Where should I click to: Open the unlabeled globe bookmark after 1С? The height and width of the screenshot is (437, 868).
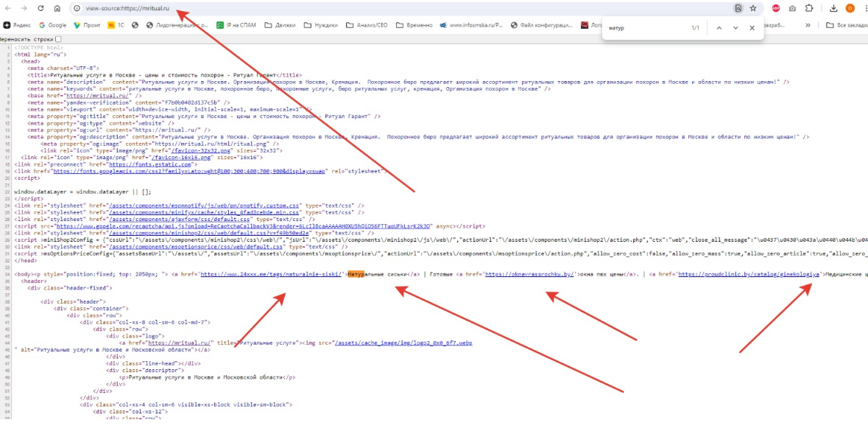coord(135,25)
